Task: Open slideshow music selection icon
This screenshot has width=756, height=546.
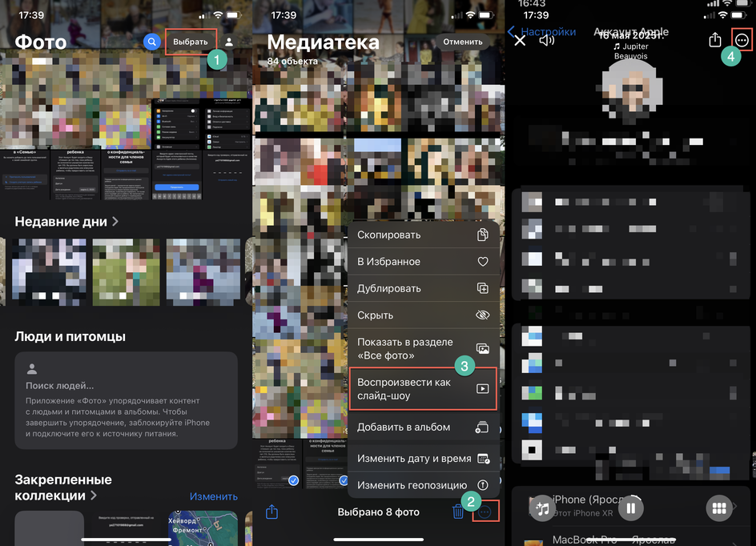Action: 542,508
